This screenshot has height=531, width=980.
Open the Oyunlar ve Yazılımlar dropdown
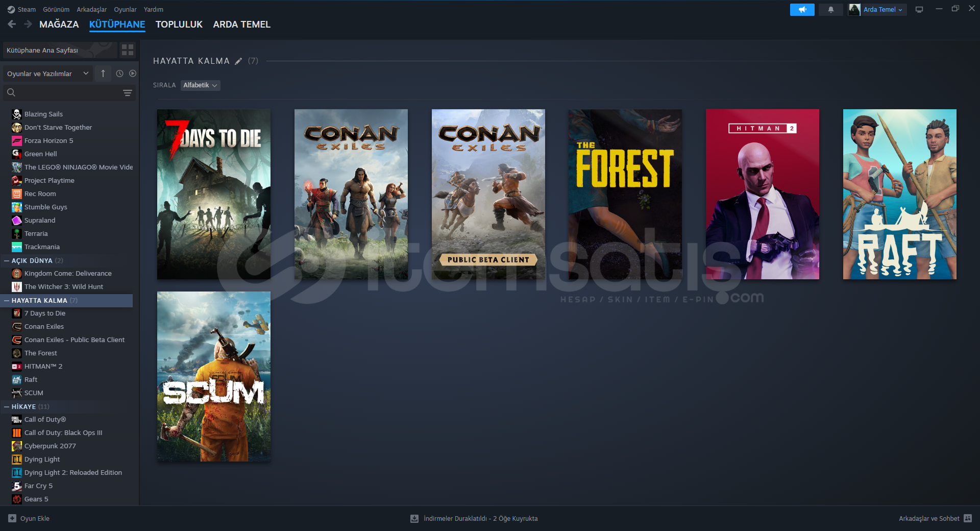47,74
